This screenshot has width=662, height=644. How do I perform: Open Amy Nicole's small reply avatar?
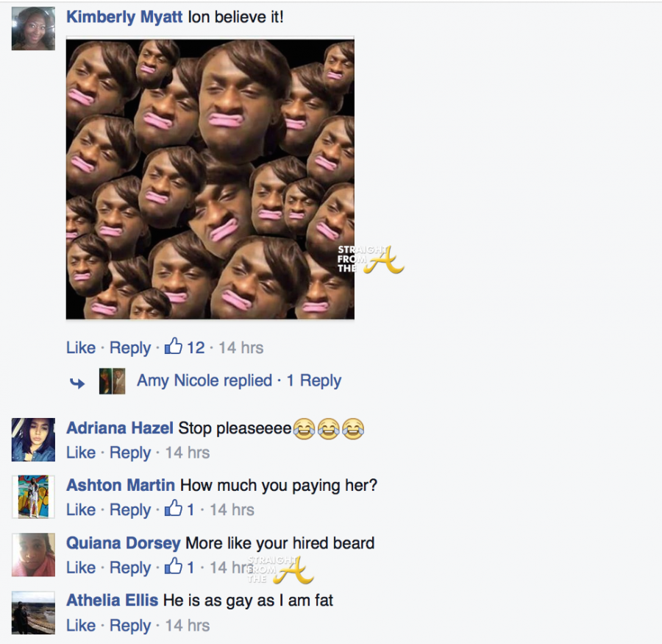(113, 381)
